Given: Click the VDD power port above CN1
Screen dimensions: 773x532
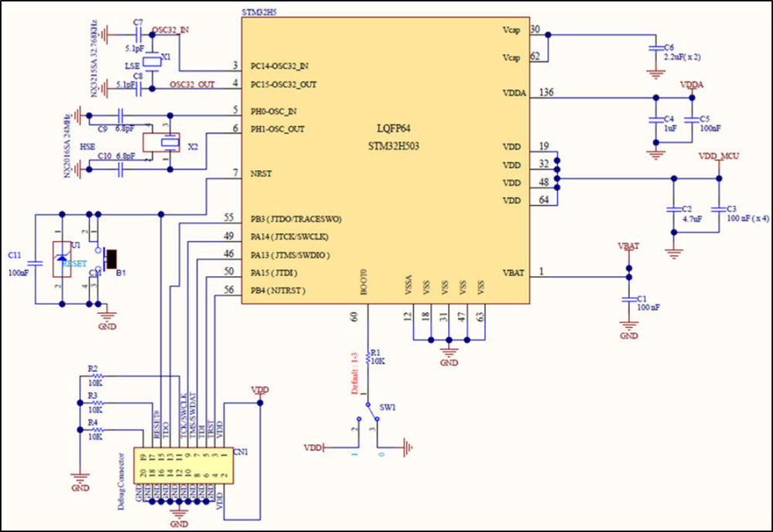Looking at the screenshot, I should (x=260, y=390).
